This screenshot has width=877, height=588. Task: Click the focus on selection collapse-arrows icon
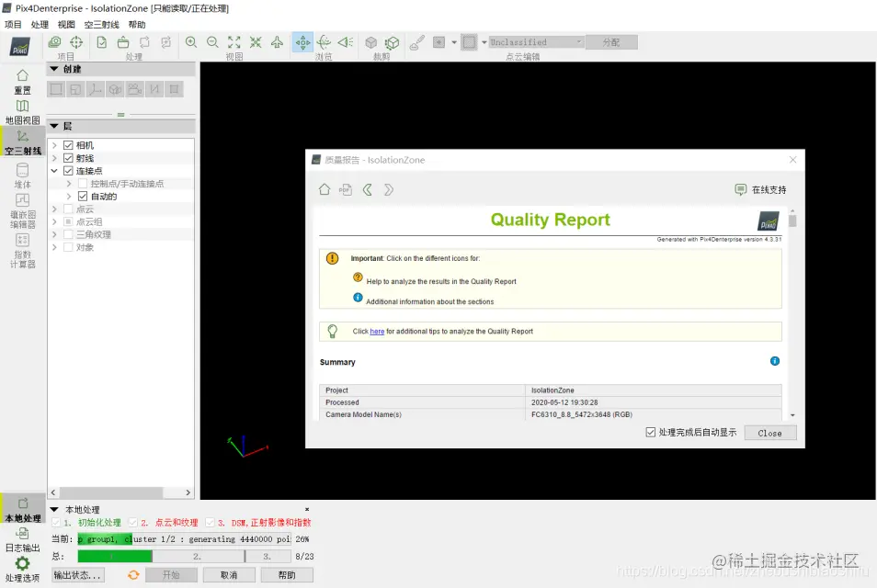pyautogui.click(x=256, y=42)
